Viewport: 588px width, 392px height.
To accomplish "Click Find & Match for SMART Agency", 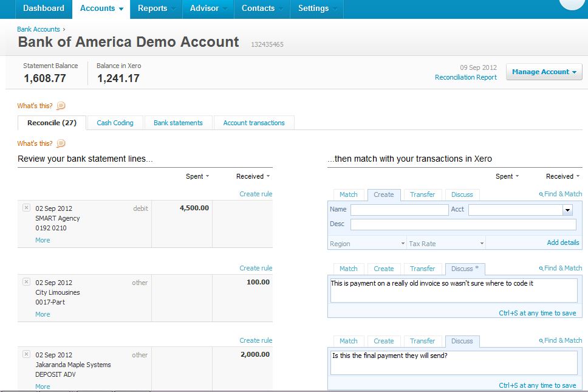I will (561, 194).
